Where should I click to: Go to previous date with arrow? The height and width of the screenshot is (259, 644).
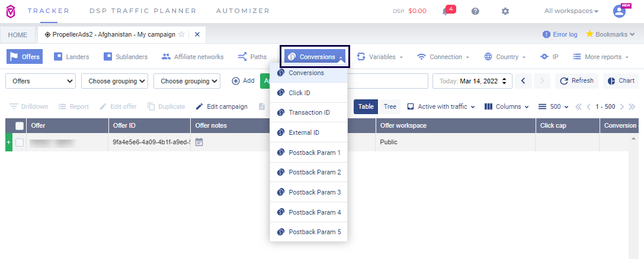pos(523,81)
